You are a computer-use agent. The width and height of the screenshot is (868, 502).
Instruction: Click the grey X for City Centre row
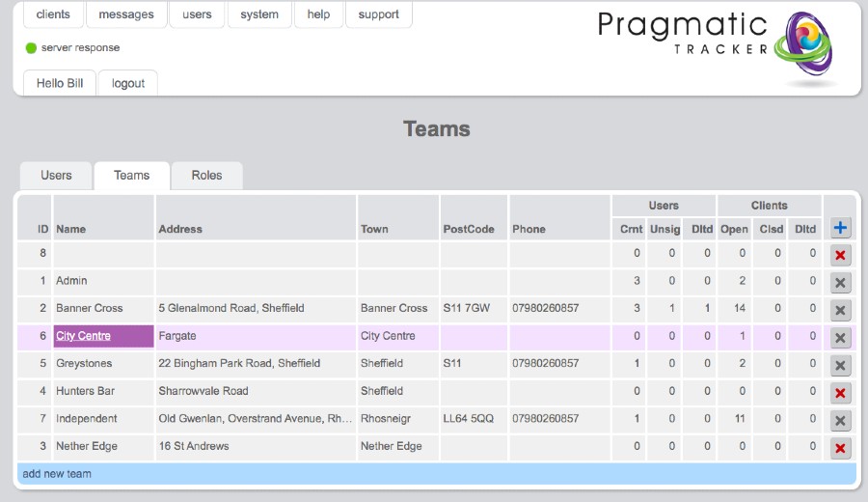click(x=840, y=338)
